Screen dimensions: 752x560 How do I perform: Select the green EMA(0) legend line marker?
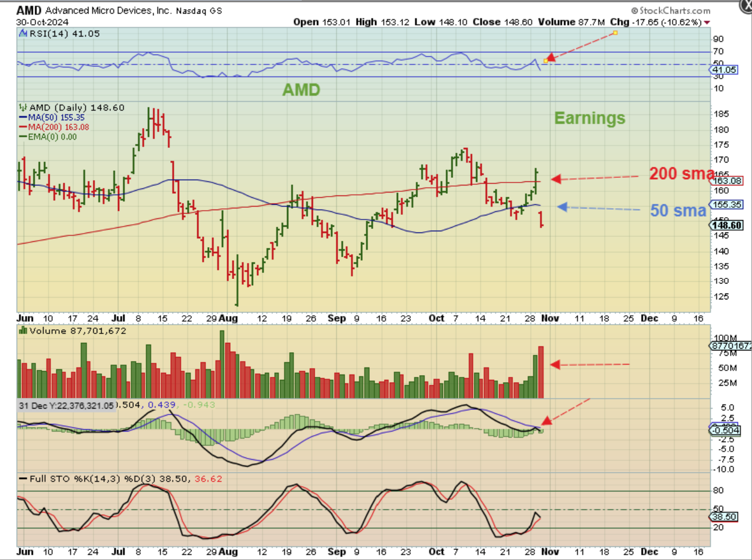click(x=23, y=137)
